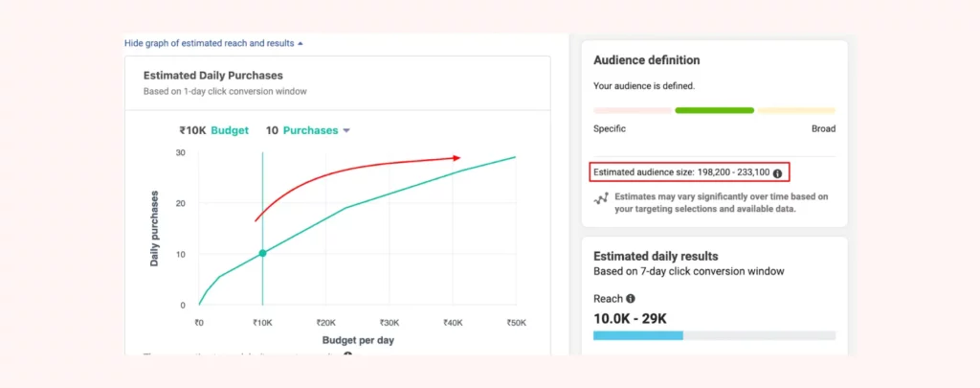Click the text 'Based on 1-day click conversion window'
This screenshot has width=980, height=388.
pyautogui.click(x=225, y=91)
